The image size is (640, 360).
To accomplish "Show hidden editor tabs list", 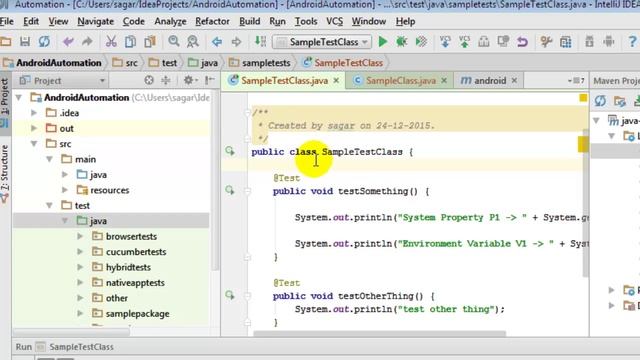I will (x=576, y=81).
